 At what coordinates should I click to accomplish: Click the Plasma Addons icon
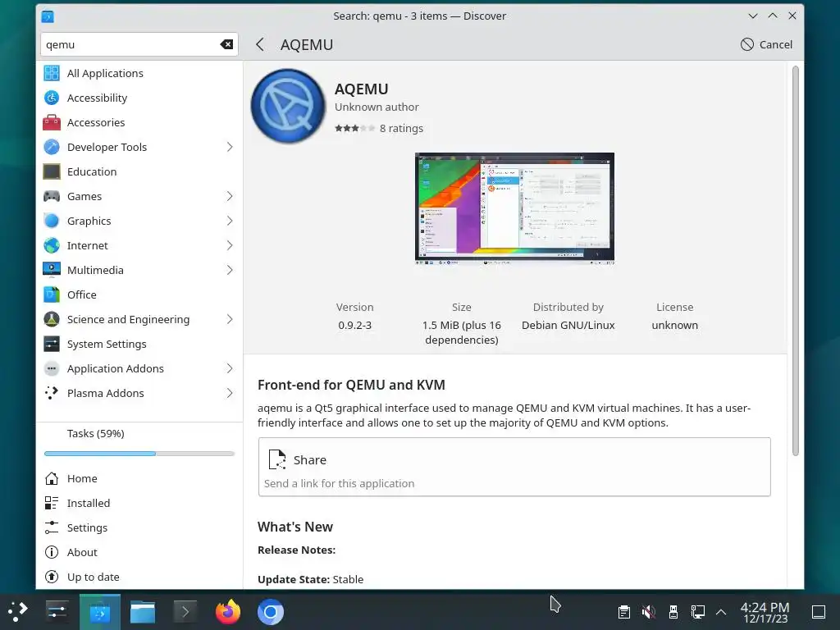52,393
